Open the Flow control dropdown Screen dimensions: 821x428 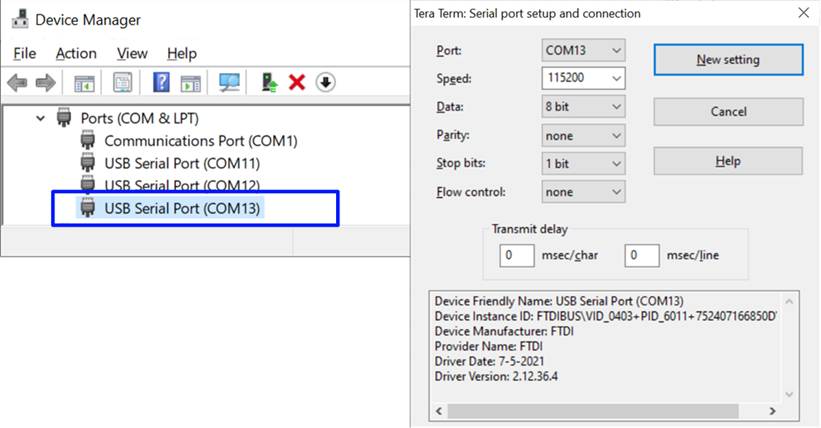click(584, 192)
